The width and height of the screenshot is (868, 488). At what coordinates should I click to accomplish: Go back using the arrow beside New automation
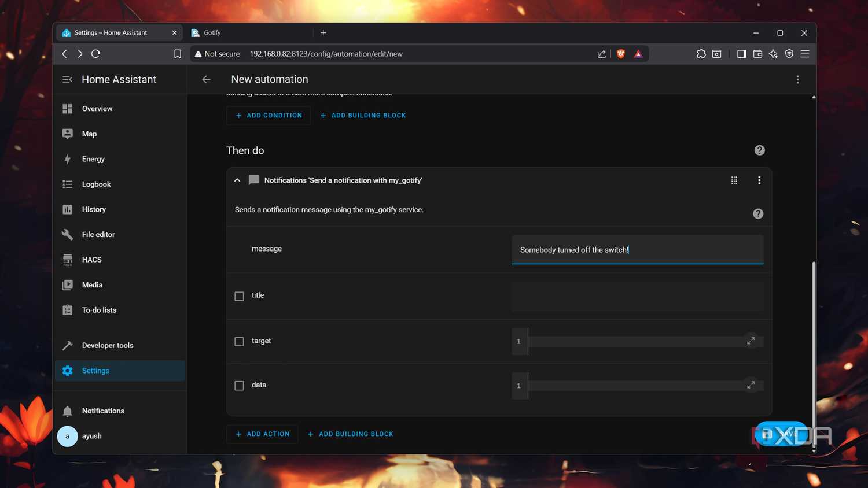pos(206,79)
